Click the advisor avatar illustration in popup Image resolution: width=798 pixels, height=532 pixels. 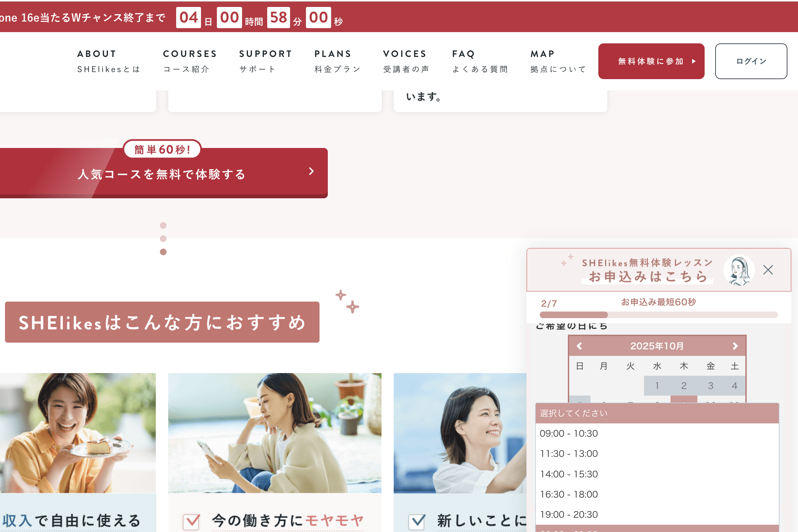[x=739, y=270]
